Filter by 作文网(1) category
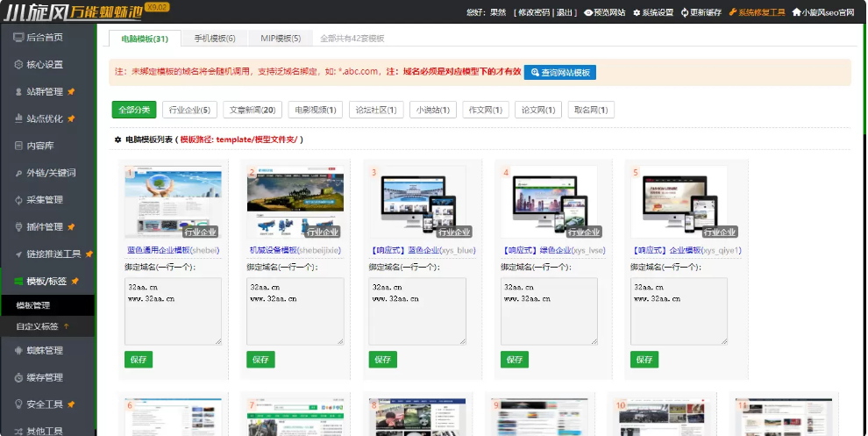The width and height of the screenshot is (868, 436). [486, 110]
